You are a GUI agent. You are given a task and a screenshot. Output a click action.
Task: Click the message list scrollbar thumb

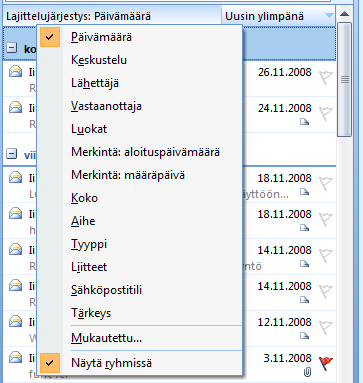pos(345,79)
